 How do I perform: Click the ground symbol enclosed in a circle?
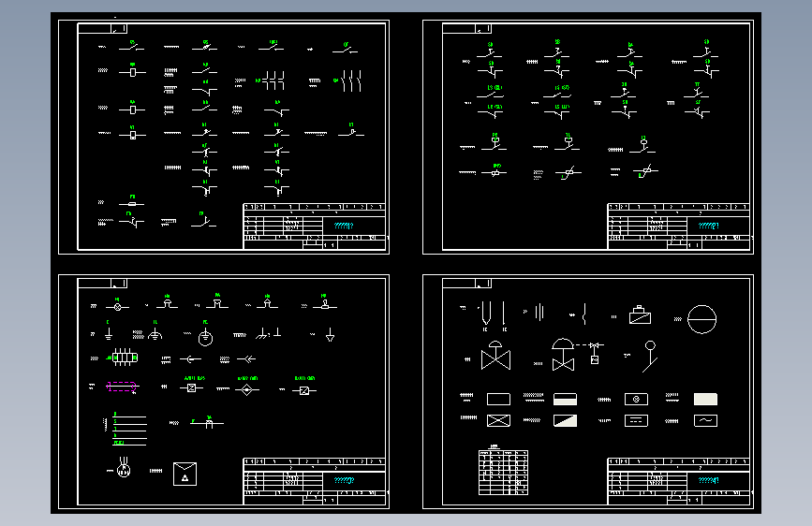coord(206,337)
